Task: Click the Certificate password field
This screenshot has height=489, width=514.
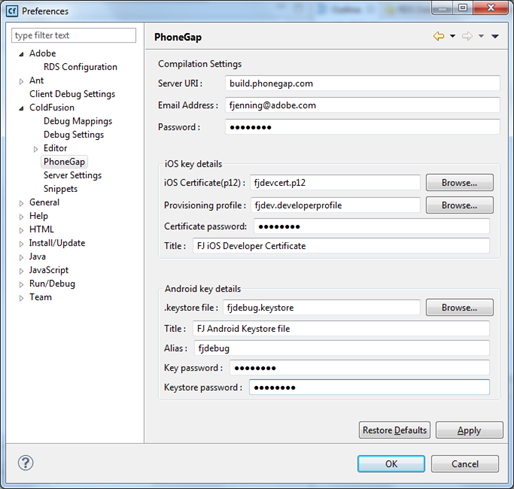Action: (x=372, y=226)
